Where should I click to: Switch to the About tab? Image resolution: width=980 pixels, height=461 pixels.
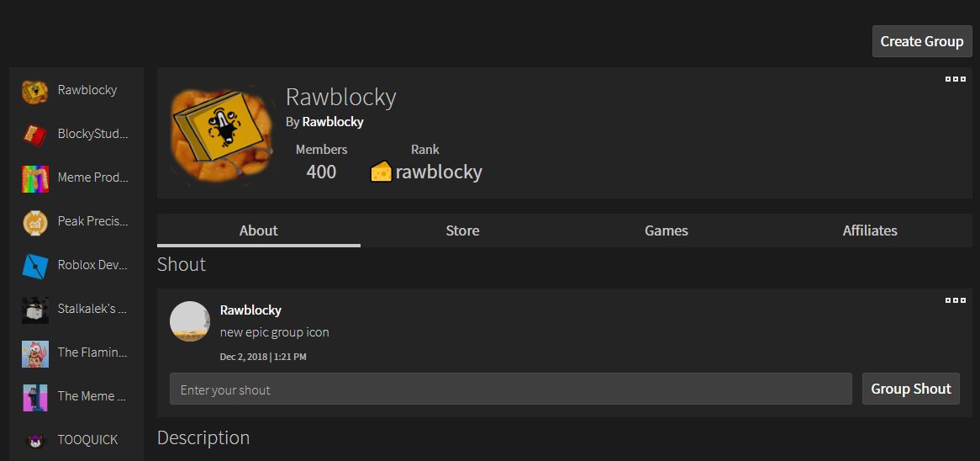259,231
